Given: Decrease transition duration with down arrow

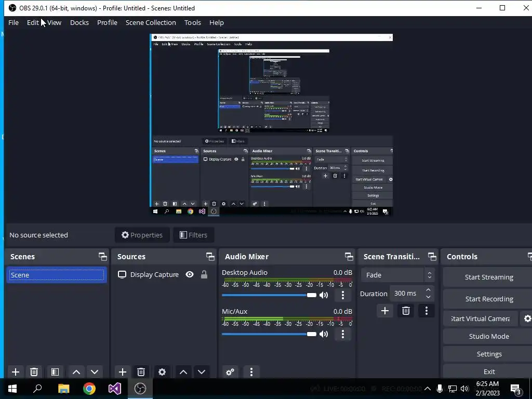Looking at the screenshot, I should tap(428, 297).
